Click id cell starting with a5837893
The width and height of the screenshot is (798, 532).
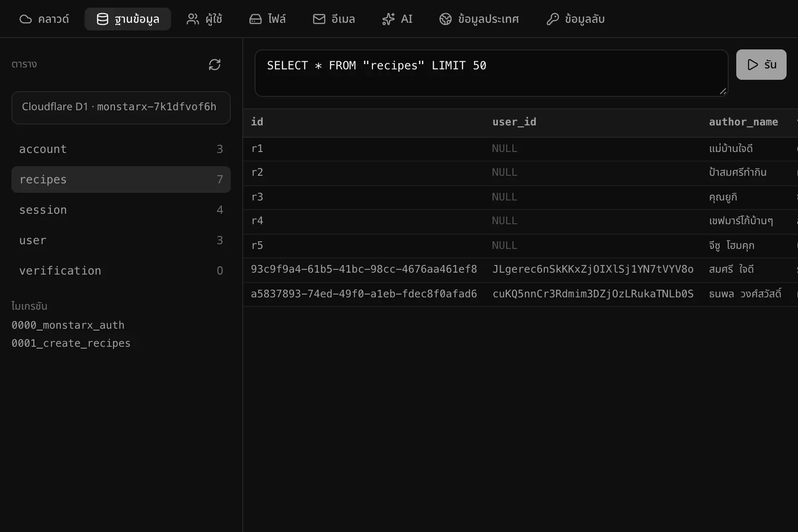[364, 294]
